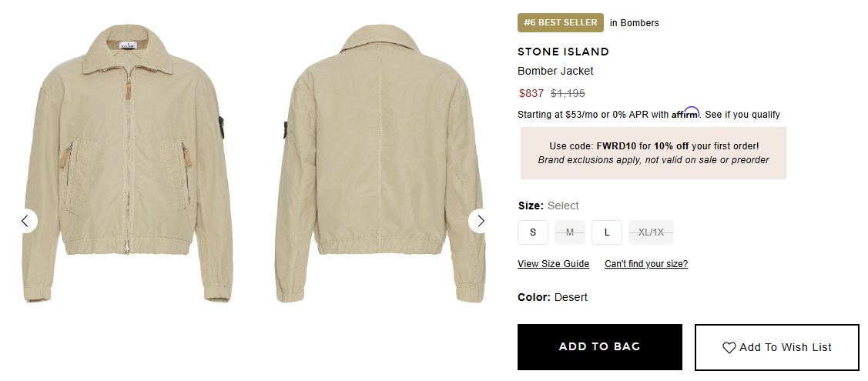Click the heart icon for wish list

click(729, 347)
